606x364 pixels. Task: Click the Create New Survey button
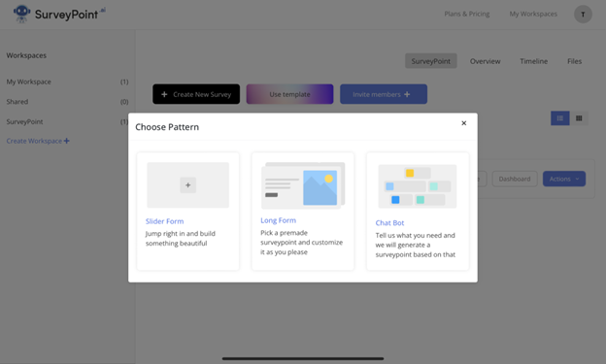pyautogui.click(x=196, y=94)
